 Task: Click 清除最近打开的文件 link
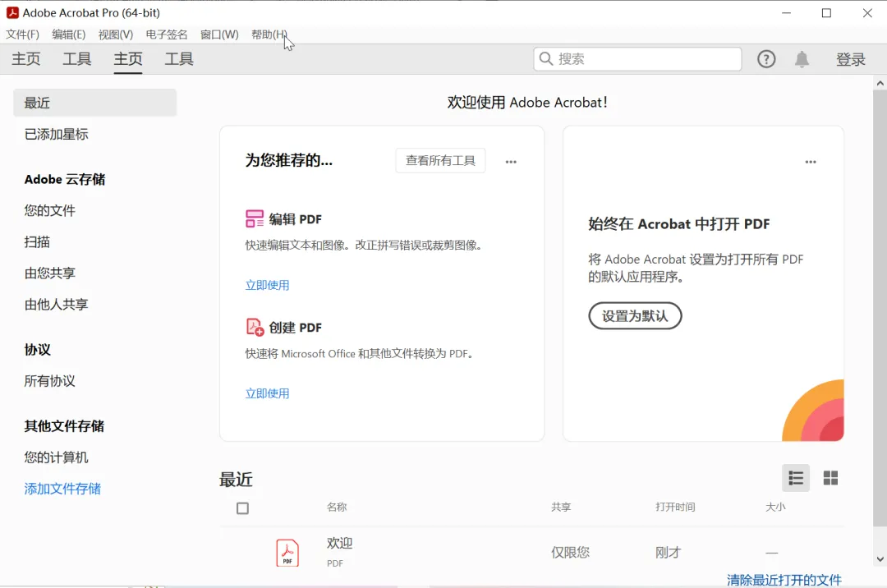pyautogui.click(x=784, y=580)
